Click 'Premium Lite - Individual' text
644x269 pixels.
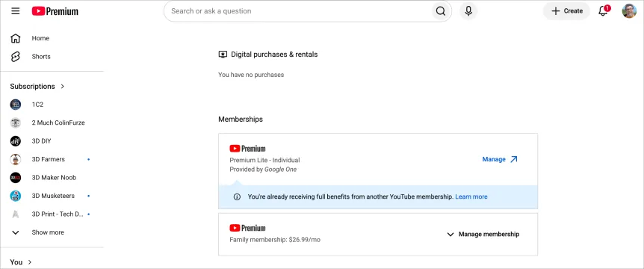point(265,160)
